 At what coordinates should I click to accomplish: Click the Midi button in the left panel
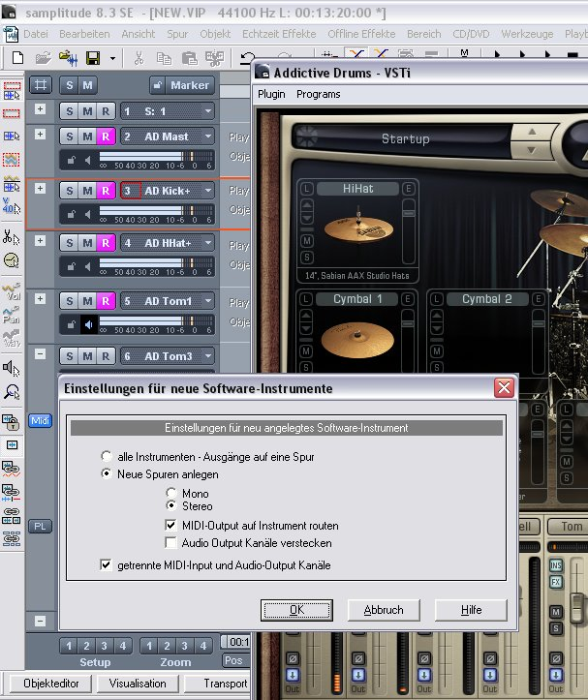point(41,420)
